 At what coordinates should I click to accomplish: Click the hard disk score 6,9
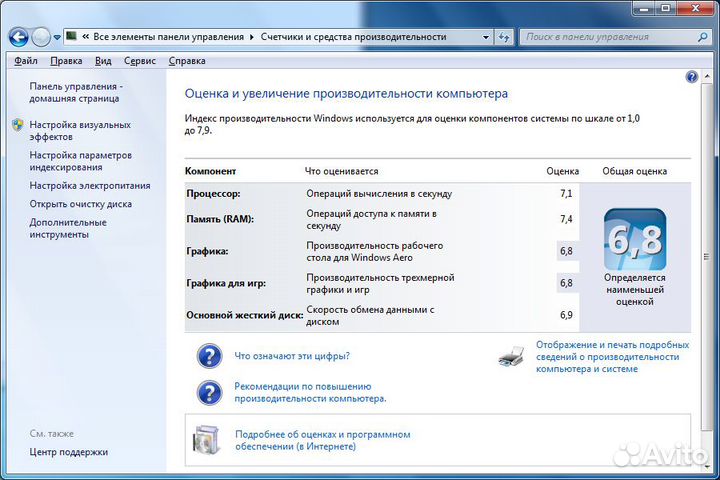point(566,315)
